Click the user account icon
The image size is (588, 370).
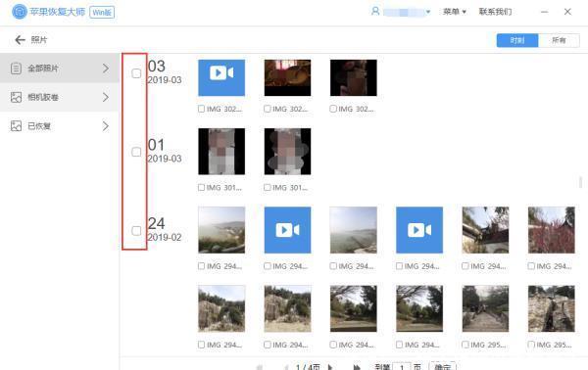(x=375, y=11)
